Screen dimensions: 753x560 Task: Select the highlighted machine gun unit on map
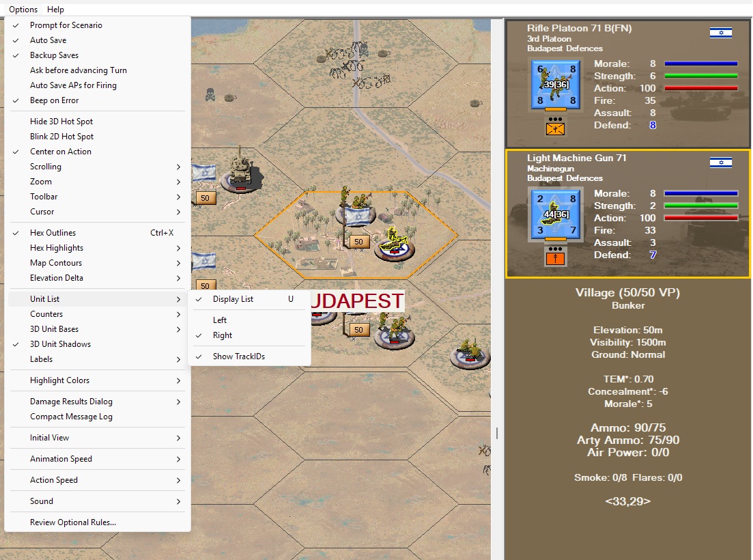(394, 244)
